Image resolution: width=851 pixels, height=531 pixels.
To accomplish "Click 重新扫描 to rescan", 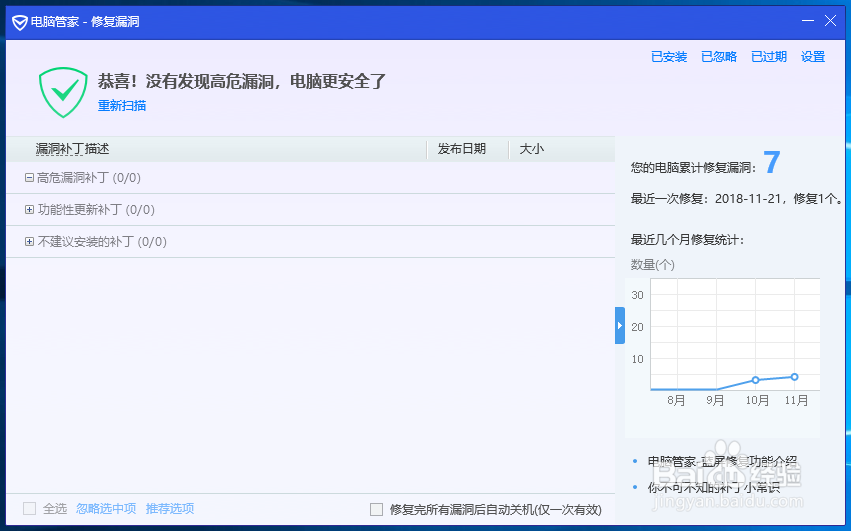I will pos(122,105).
